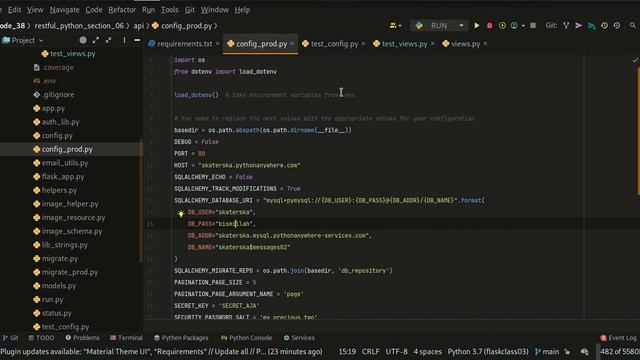Select flask_app.py in project tree
The image size is (640, 360).
63,177
